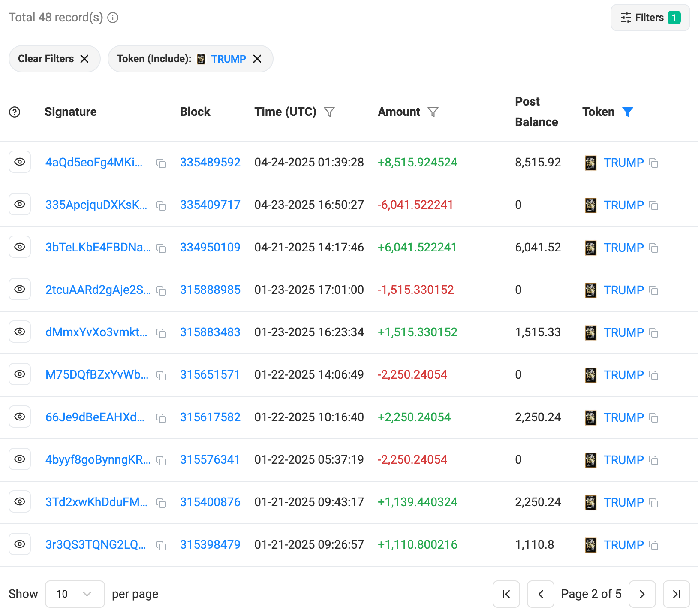Clear all filters
This screenshot has height=616, width=698.
click(x=54, y=59)
